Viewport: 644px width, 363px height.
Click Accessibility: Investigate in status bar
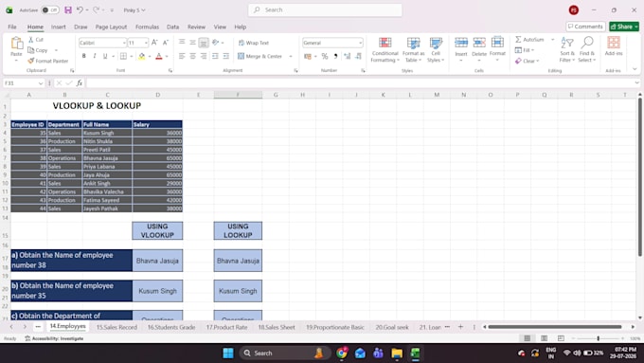54,338
